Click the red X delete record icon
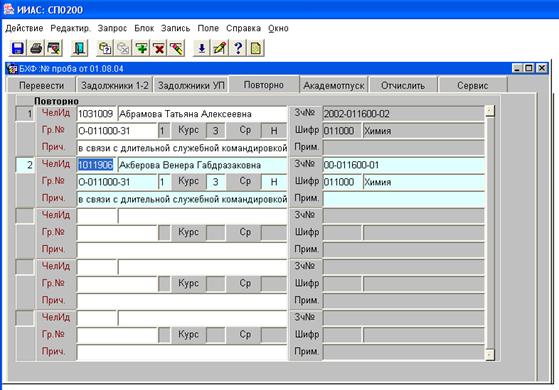 click(159, 48)
